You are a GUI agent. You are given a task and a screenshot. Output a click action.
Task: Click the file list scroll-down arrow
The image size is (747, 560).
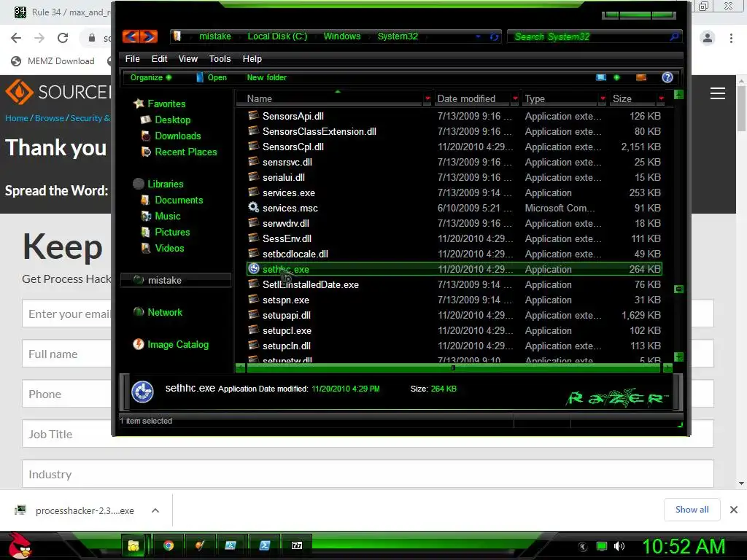[679, 357]
